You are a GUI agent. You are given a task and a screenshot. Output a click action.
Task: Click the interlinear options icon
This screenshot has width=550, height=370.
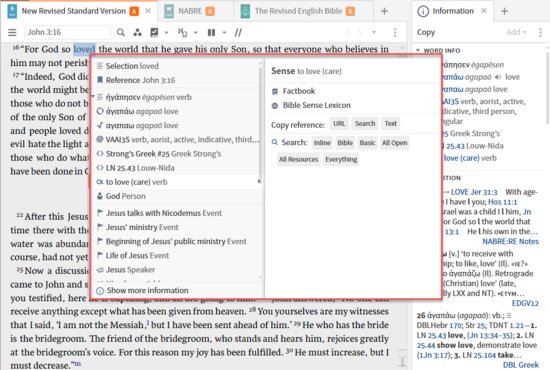(183, 33)
